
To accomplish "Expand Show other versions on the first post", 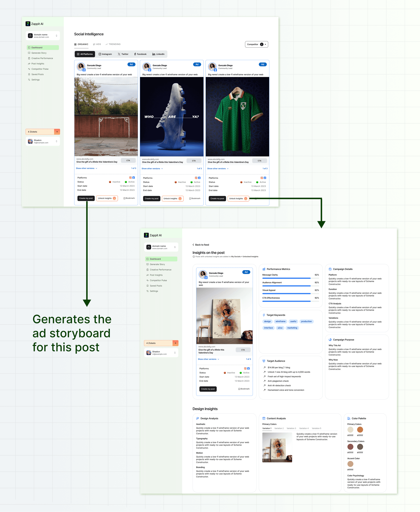I will (x=86, y=168).
